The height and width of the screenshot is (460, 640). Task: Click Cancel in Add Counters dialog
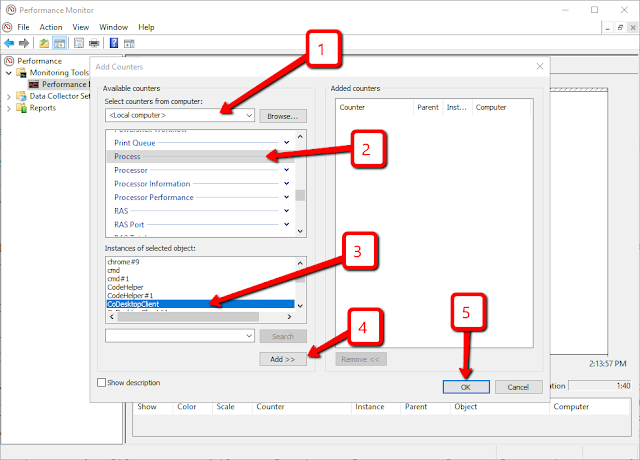click(x=518, y=387)
